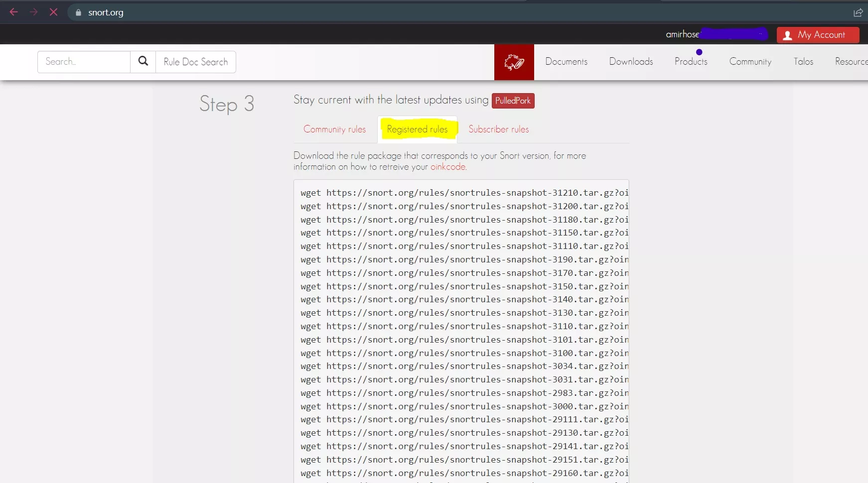The height and width of the screenshot is (483, 868).
Task: Click the magnifier search button
Action: click(143, 62)
